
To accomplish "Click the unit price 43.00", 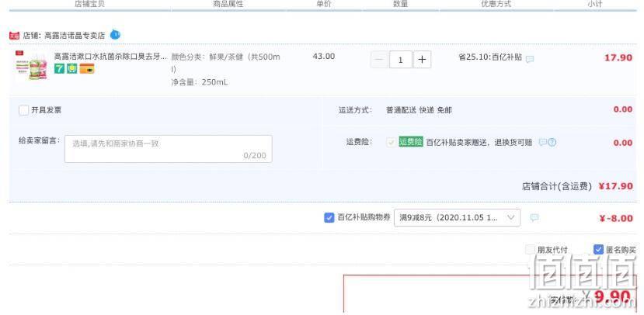I will pyautogui.click(x=324, y=56).
